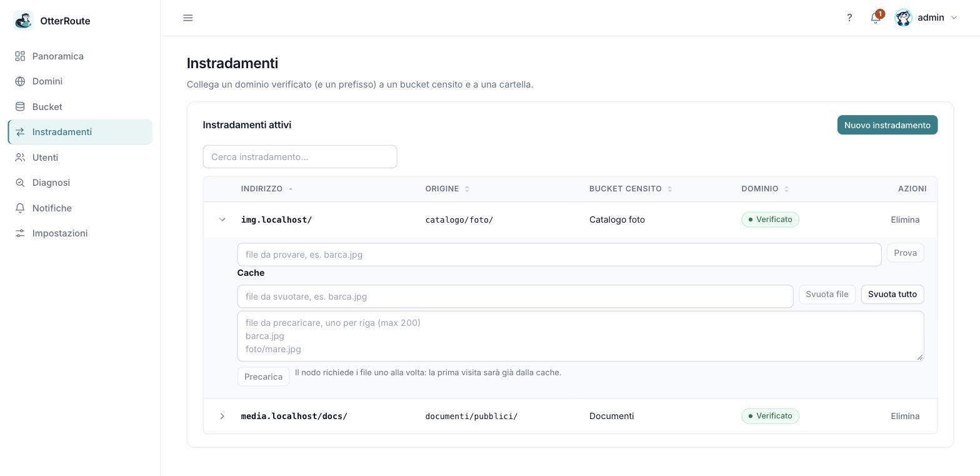Click the Prova button
Image resolution: width=980 pixels, height=476 pixels.
pyautogui.click(x=906, y=253)
